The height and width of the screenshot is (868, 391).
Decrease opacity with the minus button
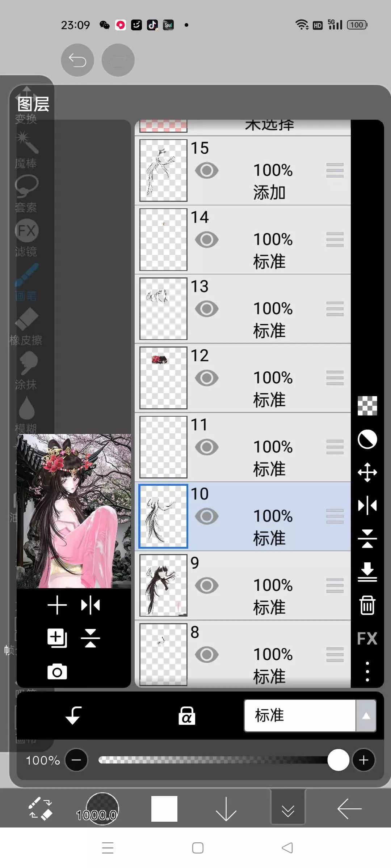pyautogui.click(x=76, y=760)
